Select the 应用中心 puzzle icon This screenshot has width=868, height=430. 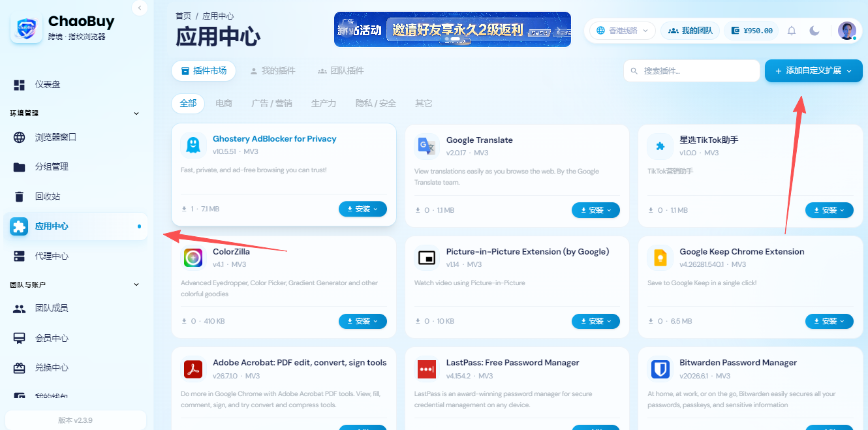click(20, 226)
